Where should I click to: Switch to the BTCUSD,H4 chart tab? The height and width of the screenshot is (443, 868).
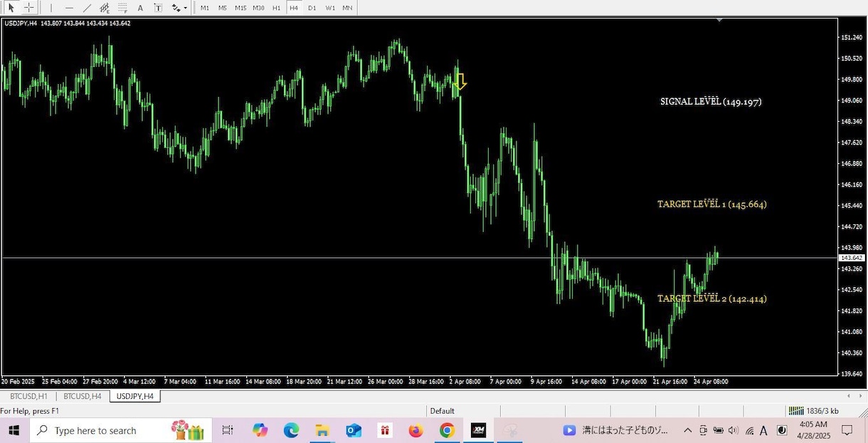tap(82, 396)
